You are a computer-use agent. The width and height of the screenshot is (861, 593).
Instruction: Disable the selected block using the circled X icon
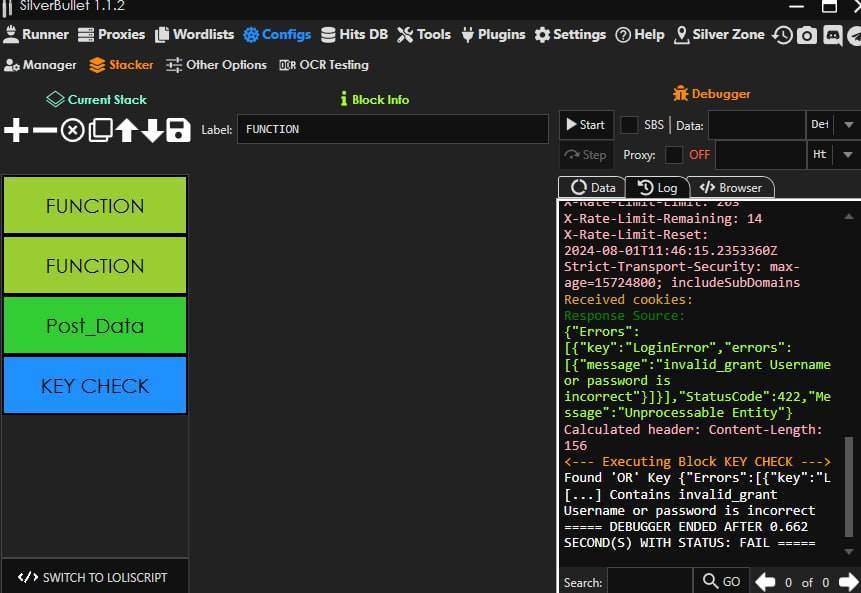72,130
